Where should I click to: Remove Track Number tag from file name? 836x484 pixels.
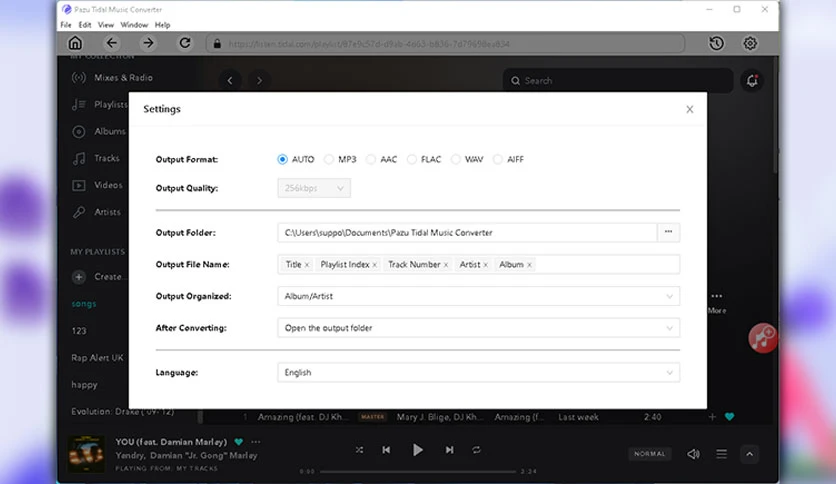(446, 265)
